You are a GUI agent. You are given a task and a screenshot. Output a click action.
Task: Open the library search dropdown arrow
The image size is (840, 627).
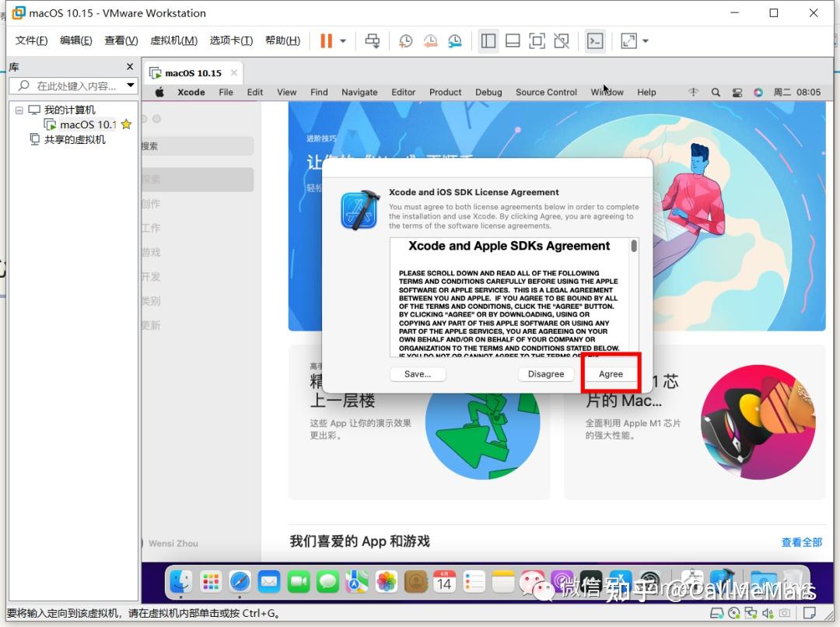(x=130, y=86)
